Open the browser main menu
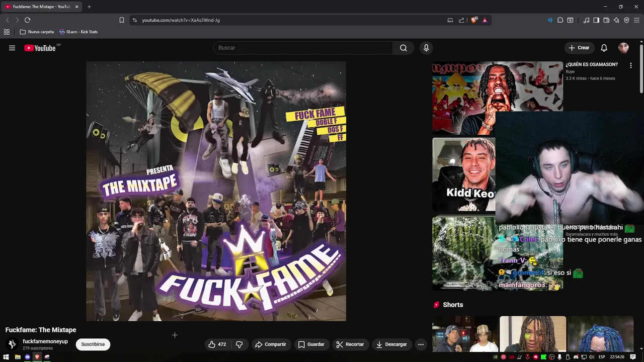 [636, 20]
